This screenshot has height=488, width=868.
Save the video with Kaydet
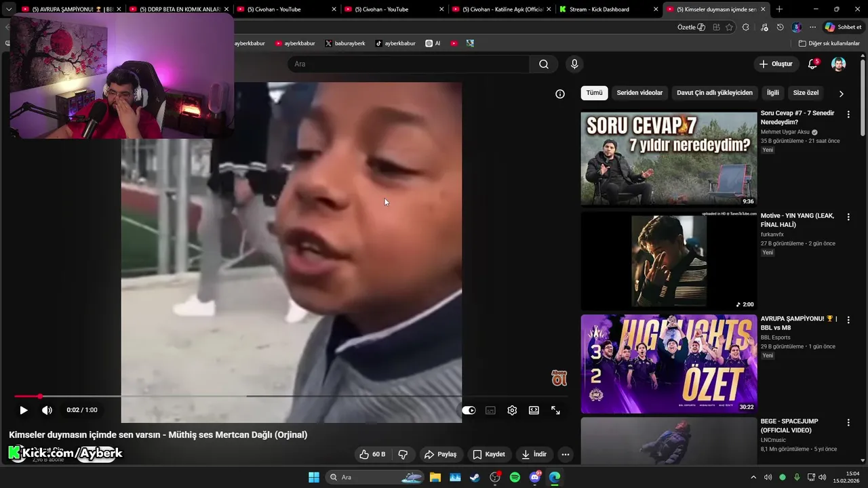[488, 454]
